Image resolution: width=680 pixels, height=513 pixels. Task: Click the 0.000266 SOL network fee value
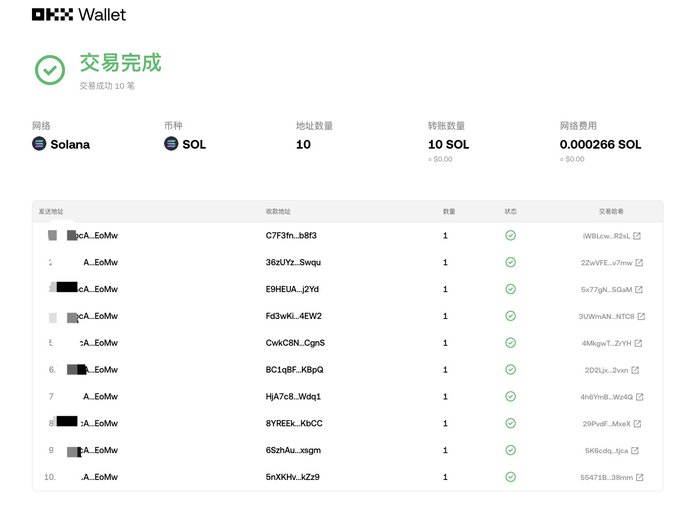(x=600, y=144)
